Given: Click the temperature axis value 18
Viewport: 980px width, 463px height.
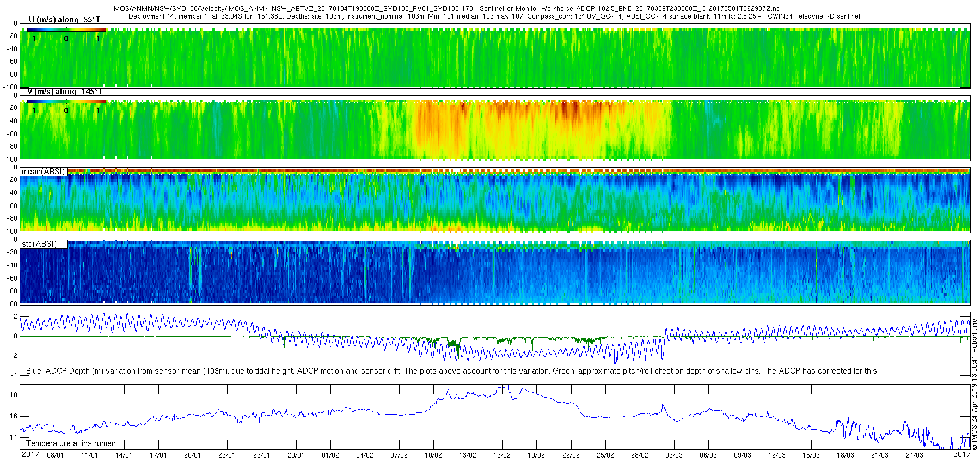Looking at the screenshot, I should click(x=14, y=395).
